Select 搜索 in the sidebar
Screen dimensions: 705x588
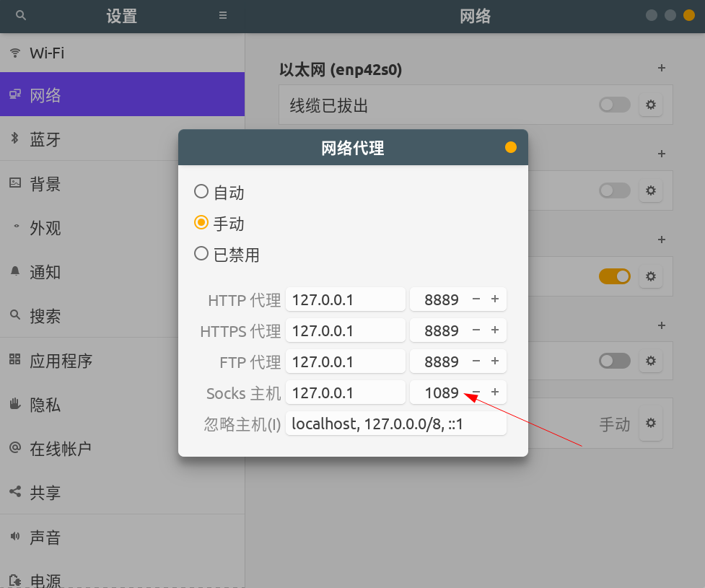[x=45, y=316]
